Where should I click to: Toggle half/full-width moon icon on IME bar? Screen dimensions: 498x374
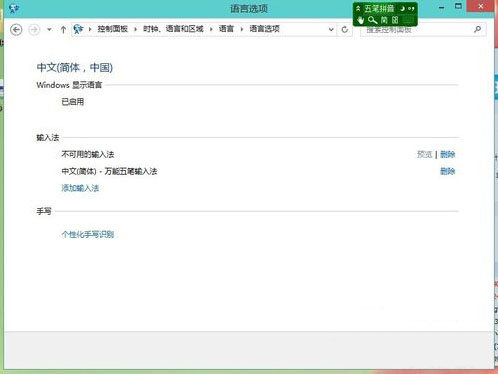coord(402,9)
